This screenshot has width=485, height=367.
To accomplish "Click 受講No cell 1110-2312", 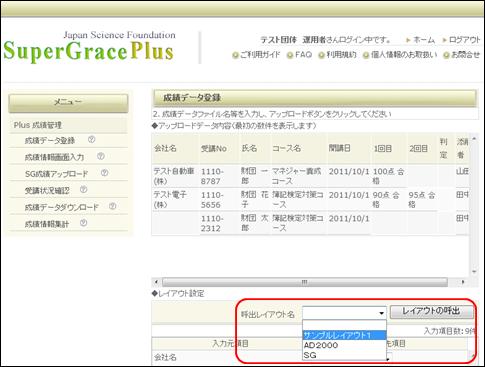I will point(220,223).
